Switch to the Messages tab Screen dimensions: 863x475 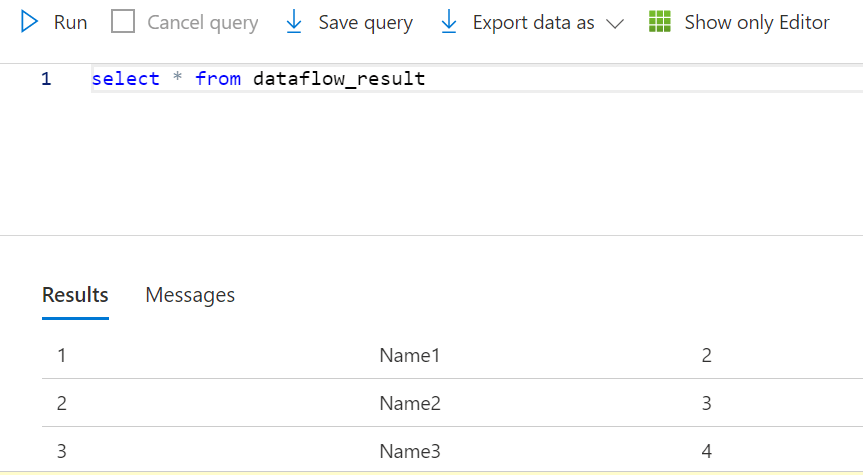[x=190, y=295]
